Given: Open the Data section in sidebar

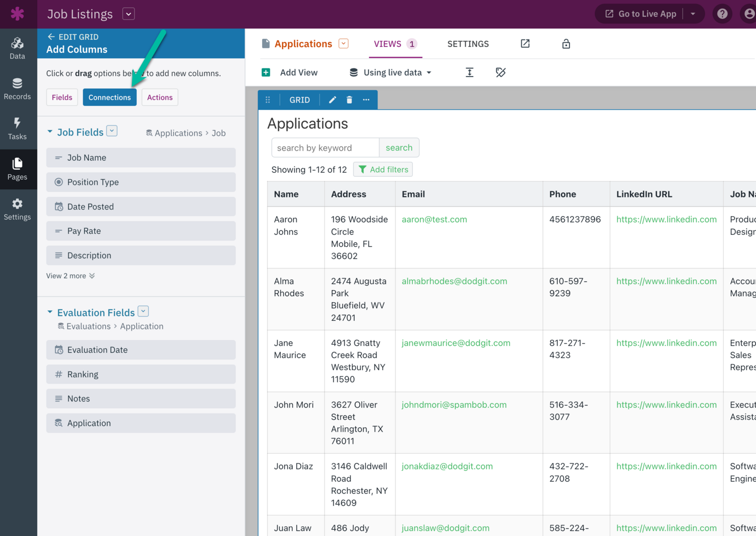Looking at the screenshot, I should coord(18,48).
